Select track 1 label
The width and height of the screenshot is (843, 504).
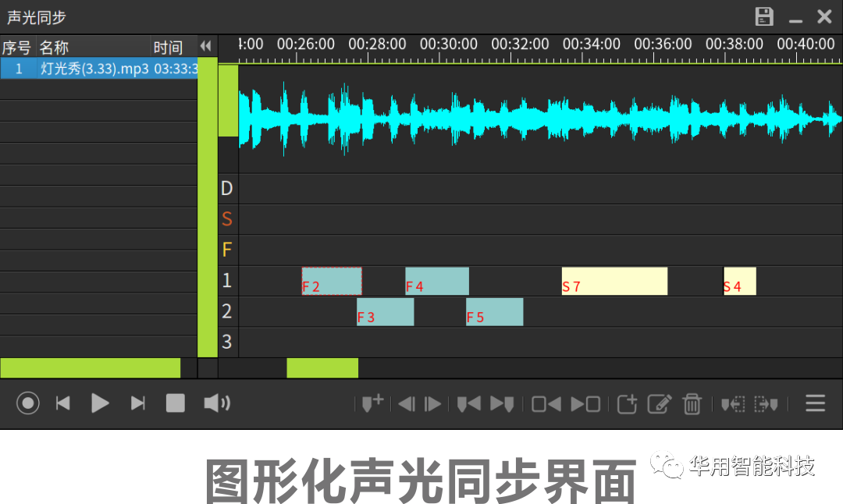[x=227, y=281]
